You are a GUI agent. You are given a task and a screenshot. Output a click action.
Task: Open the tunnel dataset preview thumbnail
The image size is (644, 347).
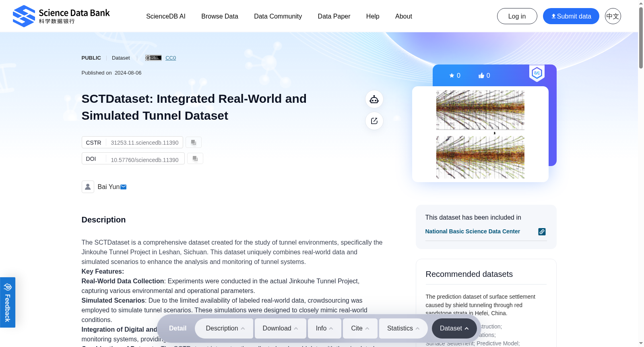pyautogui.click(x=480, y=134)
